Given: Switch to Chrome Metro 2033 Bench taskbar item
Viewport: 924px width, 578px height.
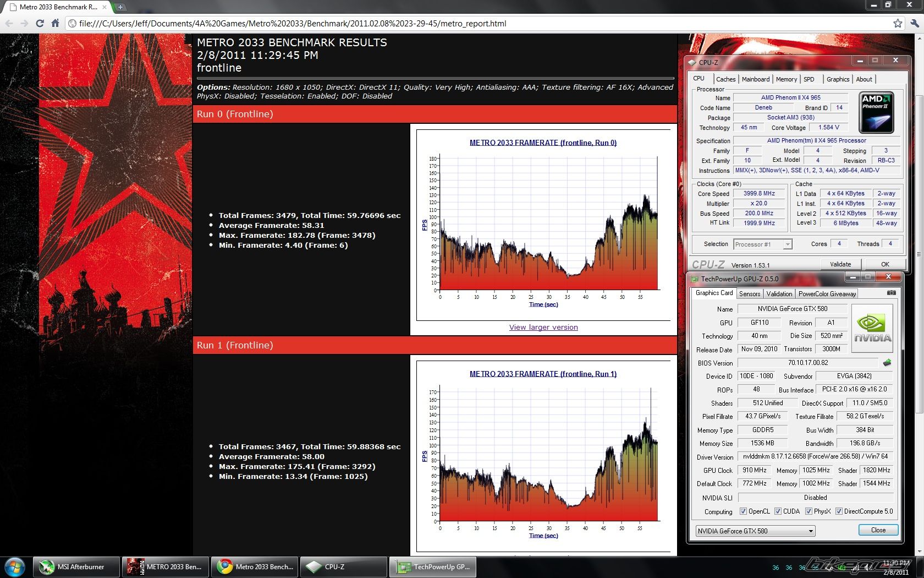Looking at the screenshot, I should coord(255,566).
